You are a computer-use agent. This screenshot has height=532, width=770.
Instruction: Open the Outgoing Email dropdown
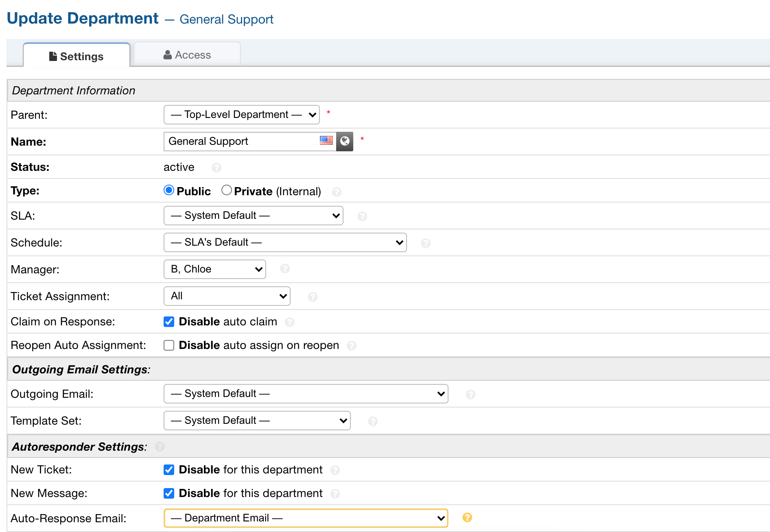click(x=306, y=394)
